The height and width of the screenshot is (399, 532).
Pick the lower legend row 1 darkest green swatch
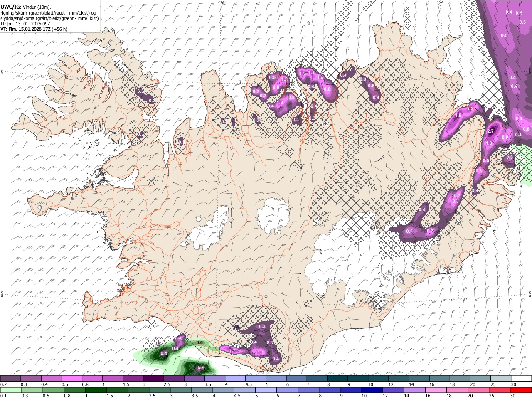96,390
